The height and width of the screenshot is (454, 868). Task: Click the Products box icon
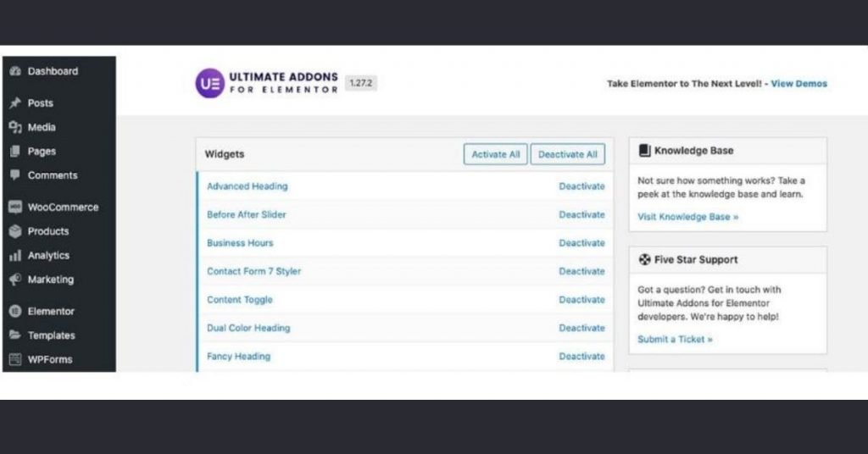tap(15, 231)
